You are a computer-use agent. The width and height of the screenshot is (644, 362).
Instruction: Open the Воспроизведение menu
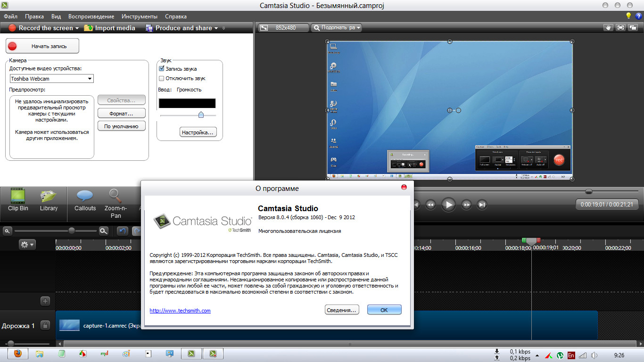[91, 16]
